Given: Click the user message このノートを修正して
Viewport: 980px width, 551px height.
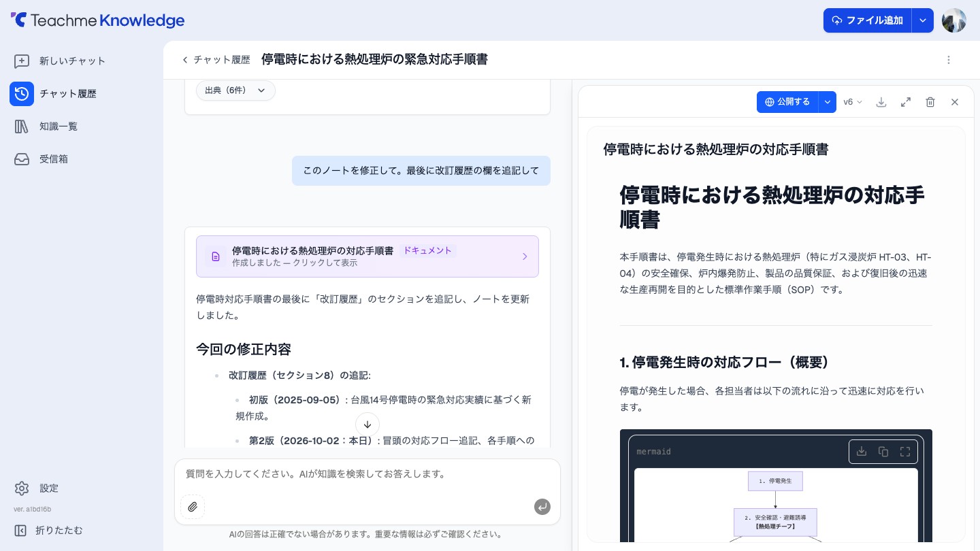Looking at the screenshot, I should point(421,171).
